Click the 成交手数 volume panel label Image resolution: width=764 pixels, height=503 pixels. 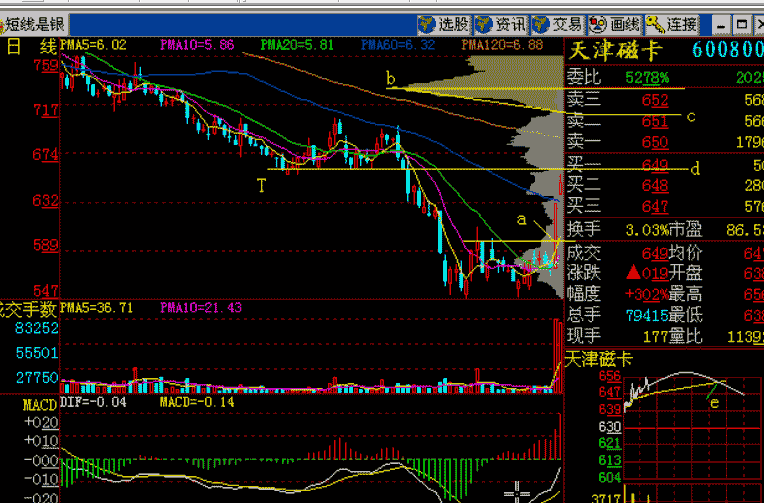28,308
